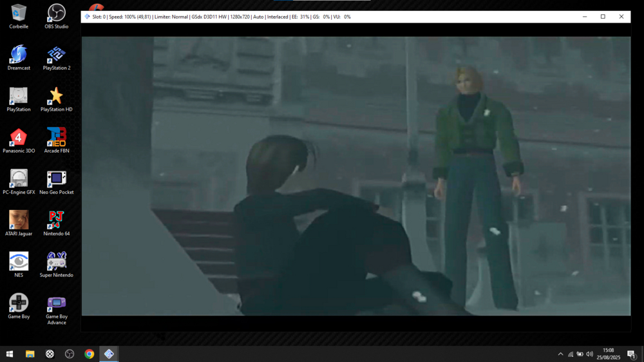Open the ATARI Jaguar shortcut

(x=19, y=224)
